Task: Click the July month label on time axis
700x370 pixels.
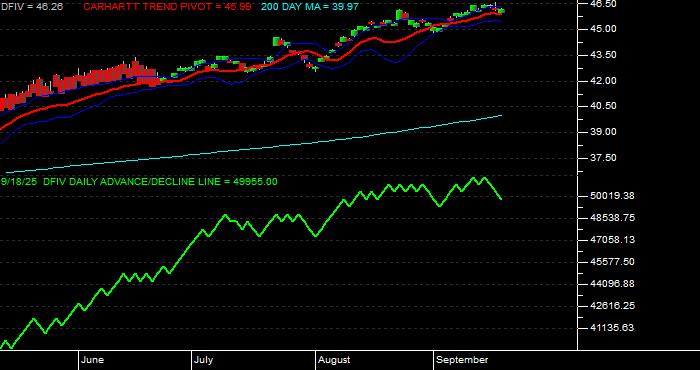Action: [204, 360]
